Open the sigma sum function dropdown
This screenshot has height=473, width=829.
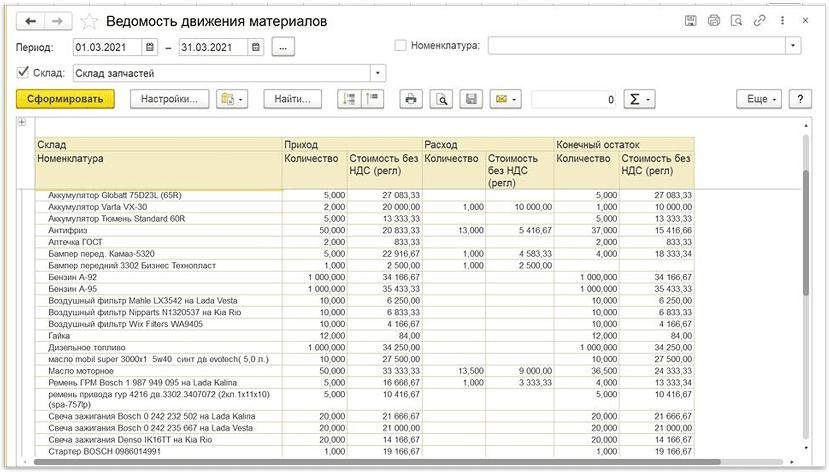click(x=640, y=99)
